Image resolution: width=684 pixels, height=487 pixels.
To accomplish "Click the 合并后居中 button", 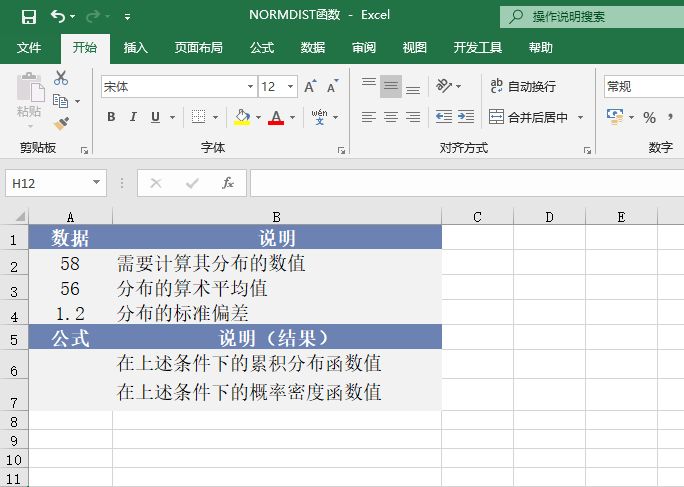I will point(528,117).
